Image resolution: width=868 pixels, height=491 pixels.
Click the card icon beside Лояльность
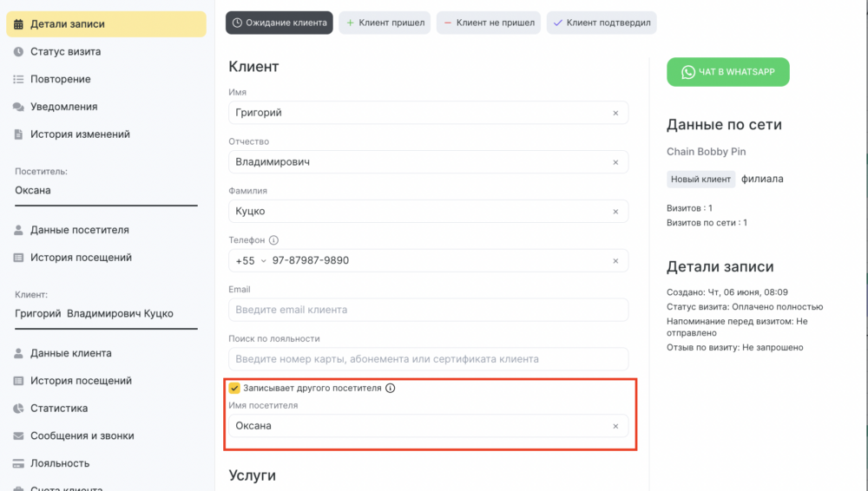point(18,463)
